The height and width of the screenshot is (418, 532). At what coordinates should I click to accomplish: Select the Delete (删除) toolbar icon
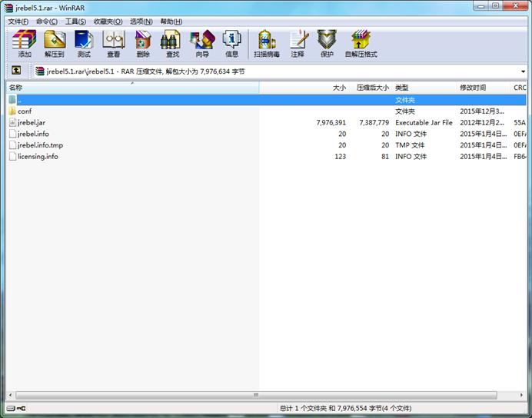(143, 44)
